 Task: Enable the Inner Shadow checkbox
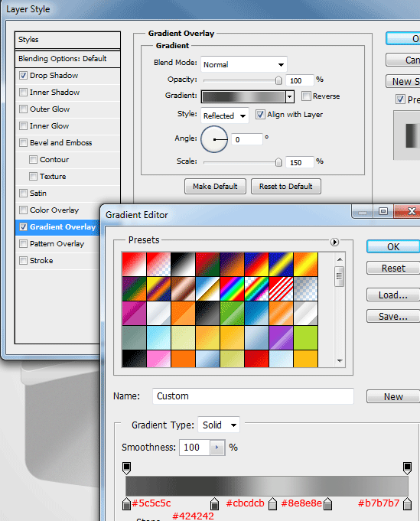(x=23, y=92)
